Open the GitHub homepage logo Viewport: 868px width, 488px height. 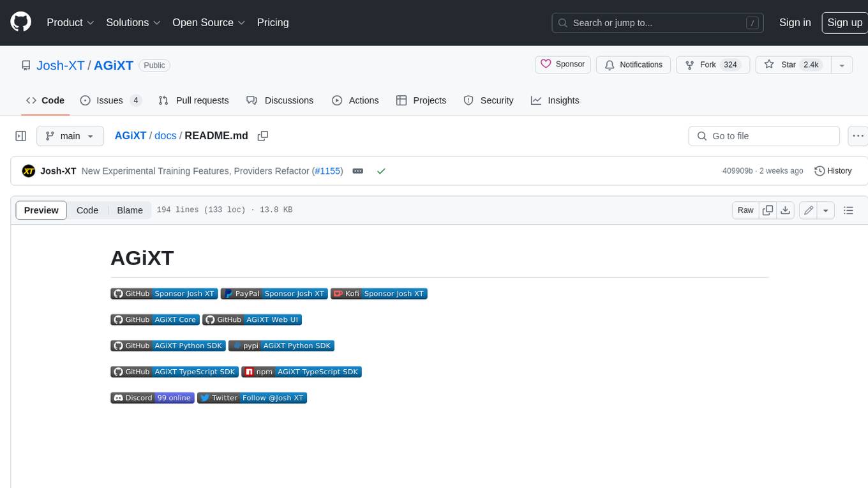[x=21, y=22]
